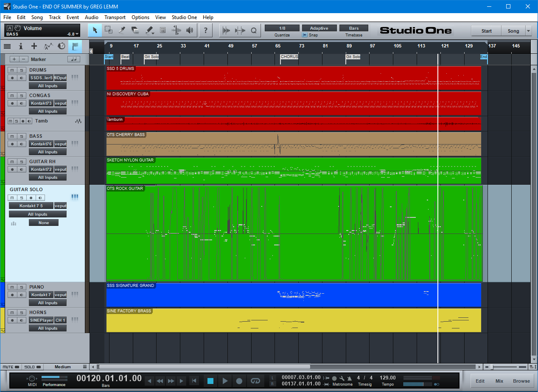Open the Volume -6.8 parameter dropdown

[x=73, y=34]
